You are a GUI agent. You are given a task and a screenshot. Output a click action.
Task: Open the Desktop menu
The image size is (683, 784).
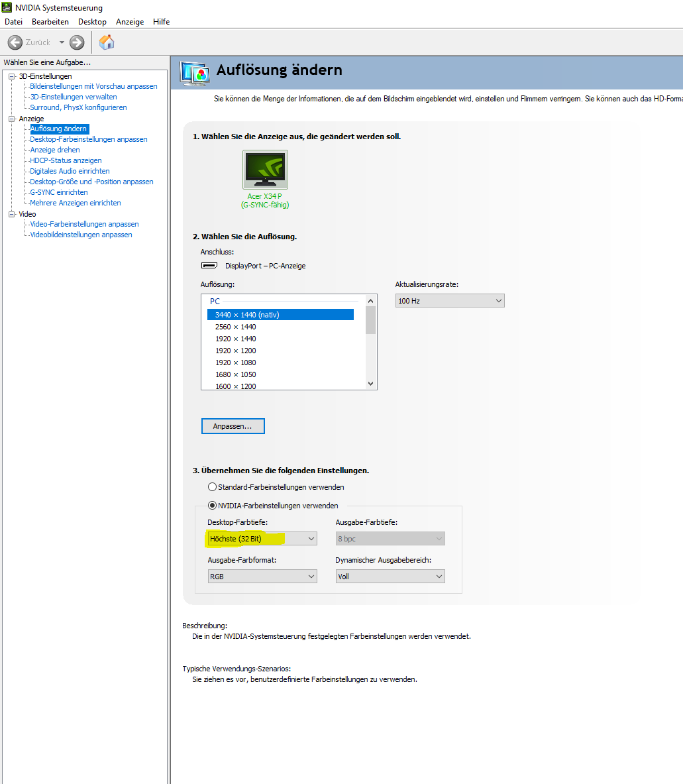coord(92,21)
